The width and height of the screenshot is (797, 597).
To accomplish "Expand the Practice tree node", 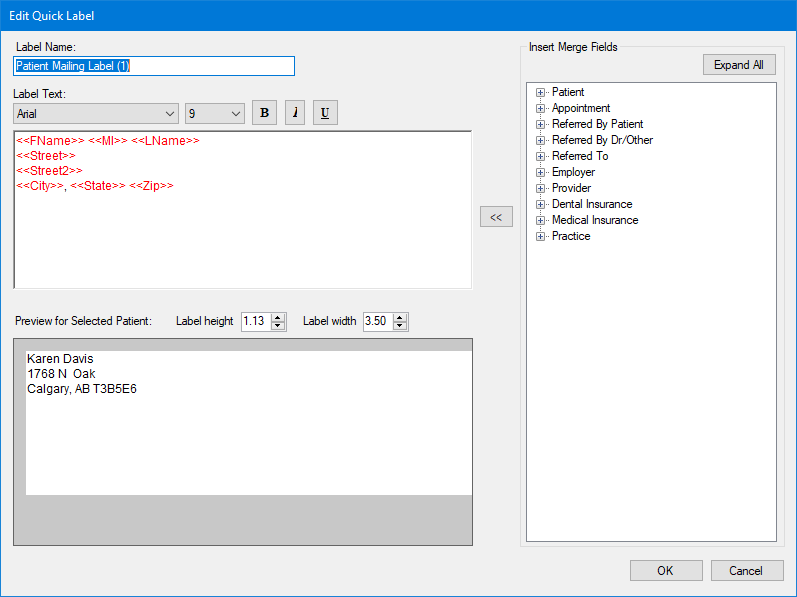I will pyautogui.click(x=541, y=236).
